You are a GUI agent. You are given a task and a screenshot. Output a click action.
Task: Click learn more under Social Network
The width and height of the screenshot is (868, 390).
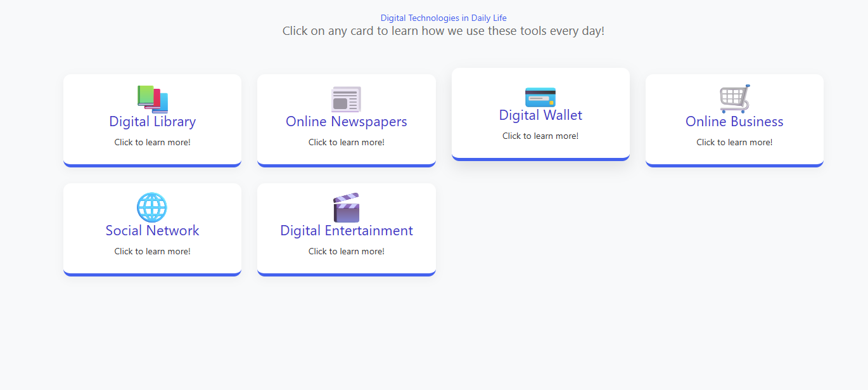click(151, 251)
